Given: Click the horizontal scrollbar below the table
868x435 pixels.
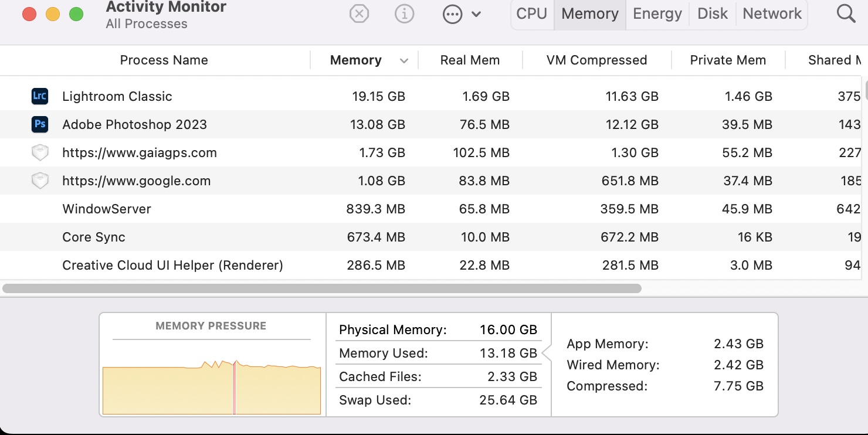Looking at the screenshot, I should (322, 288).
